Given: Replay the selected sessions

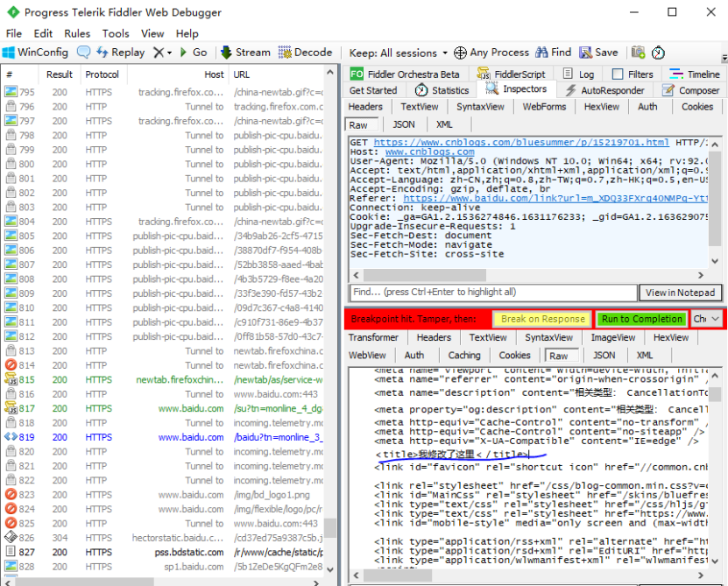Looking at the screenshot, I should pos(121,53).
